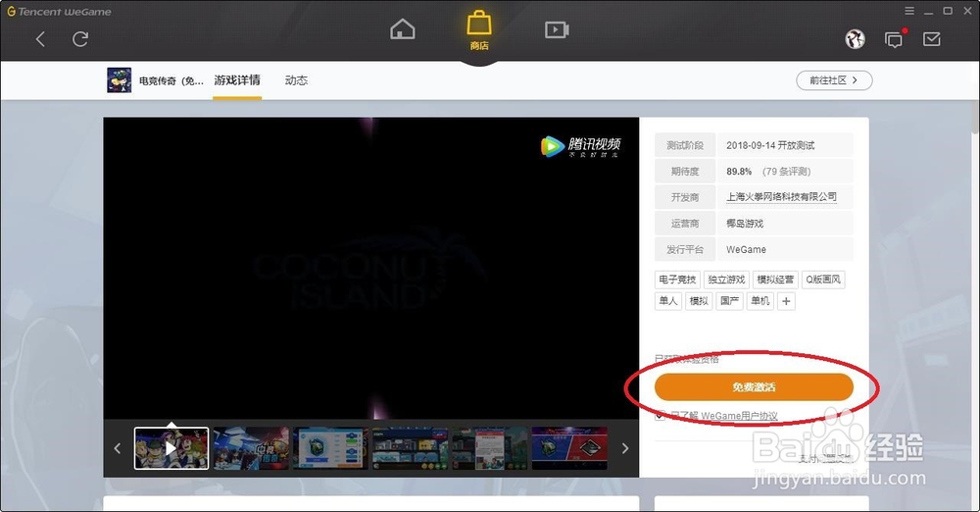Open the mail inbox icon

point(932,39)
